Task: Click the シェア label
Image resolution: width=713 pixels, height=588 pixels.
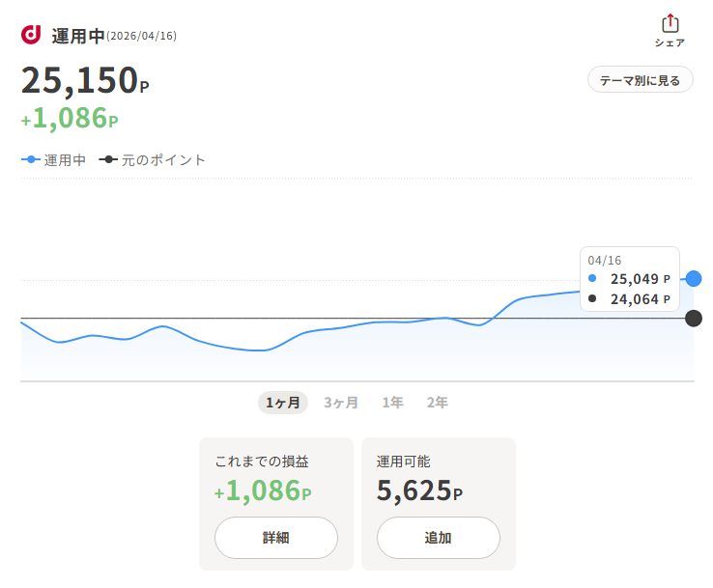Action: click(670, 42)
